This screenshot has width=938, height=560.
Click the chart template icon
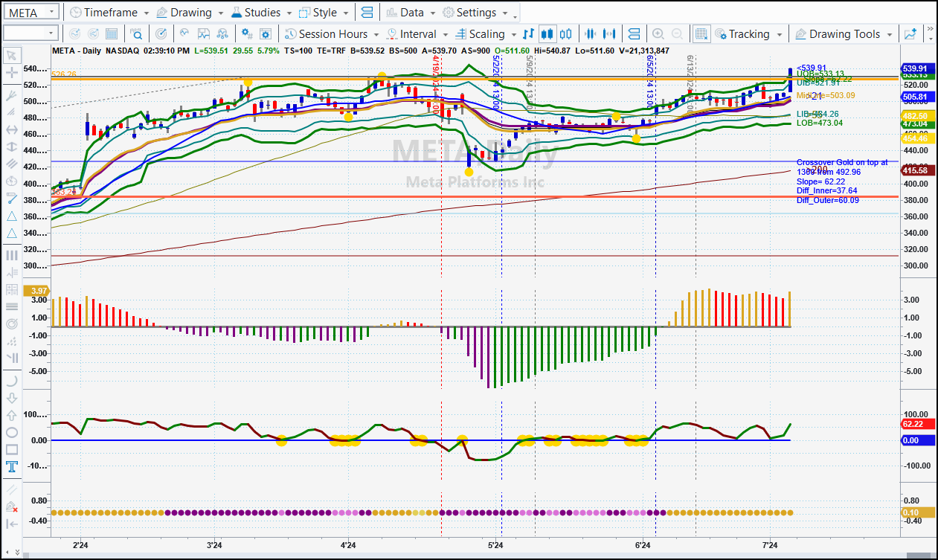[x=204, y=33]
